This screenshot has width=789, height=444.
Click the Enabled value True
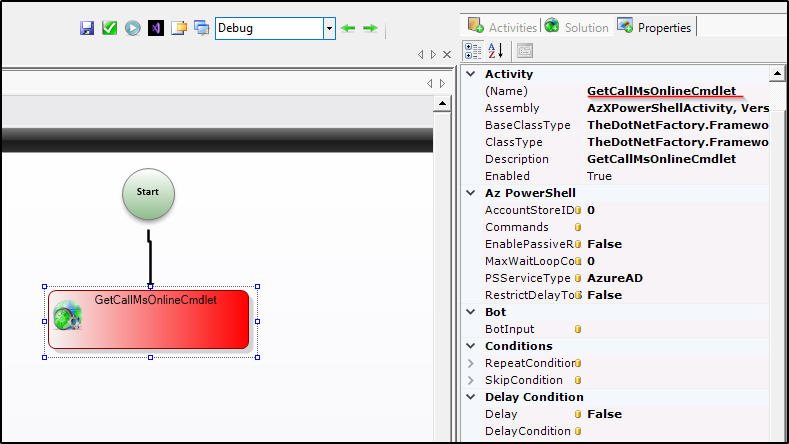pyautogui.click(x=599, y=176)
